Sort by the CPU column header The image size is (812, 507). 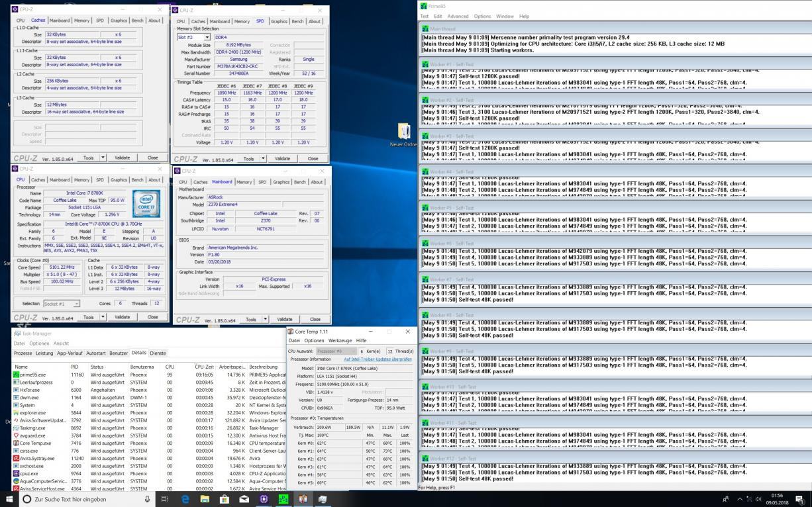point(170,367)
